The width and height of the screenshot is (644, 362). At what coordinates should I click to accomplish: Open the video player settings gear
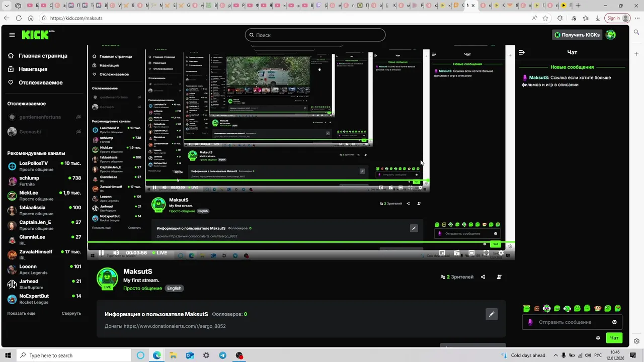[x=501, y=253]
